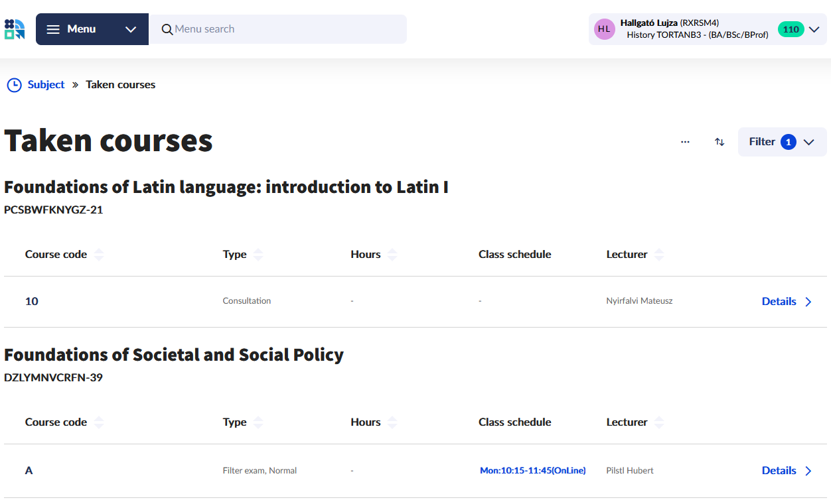Open Details for Latin course 10
The height and width of the screenshot is (504, 831).
(x=787, y=302)
